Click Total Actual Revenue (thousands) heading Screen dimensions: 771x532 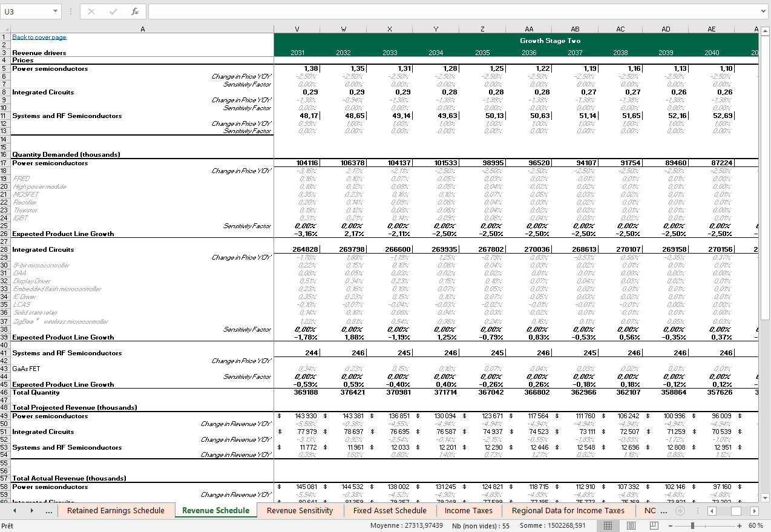[x=69, y=479]
